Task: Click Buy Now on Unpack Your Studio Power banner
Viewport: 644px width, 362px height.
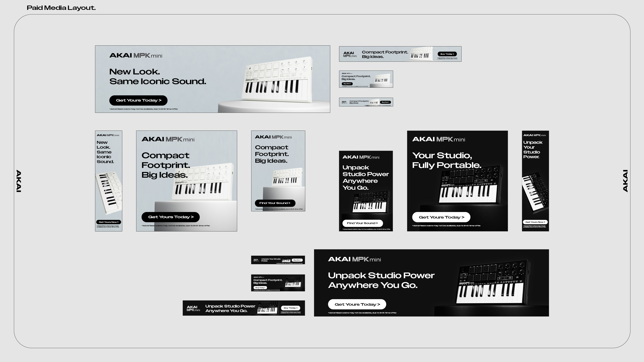Action: click(x=297, y=260)
